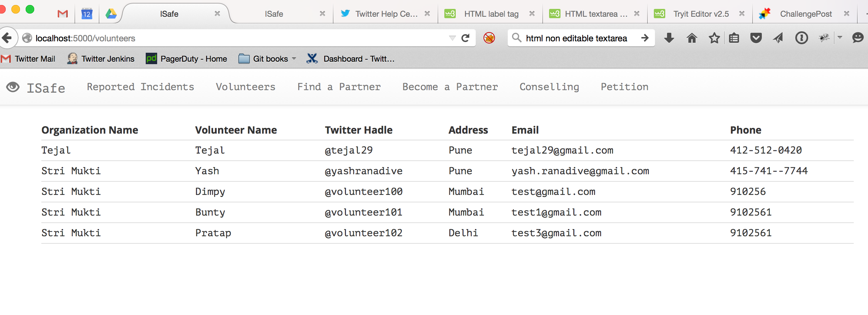Click the home icon in toolbar
Screen dimensions: 868x315
coord(692,38)
